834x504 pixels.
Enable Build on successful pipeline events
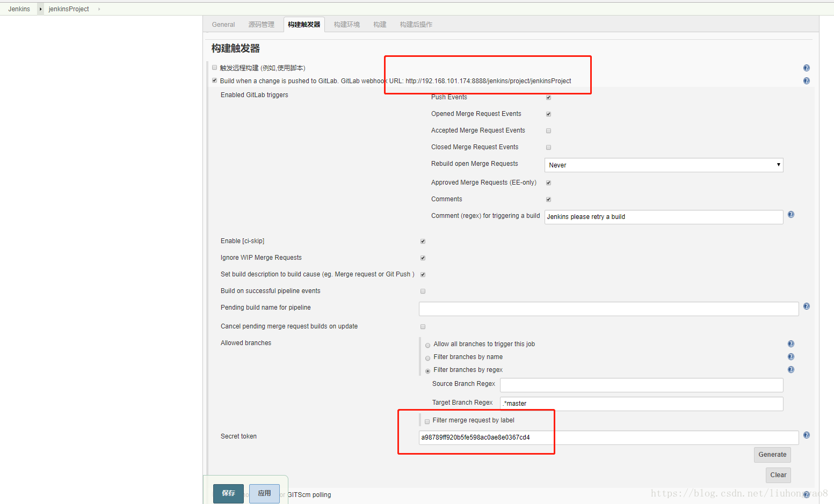[x=423, y=291]
